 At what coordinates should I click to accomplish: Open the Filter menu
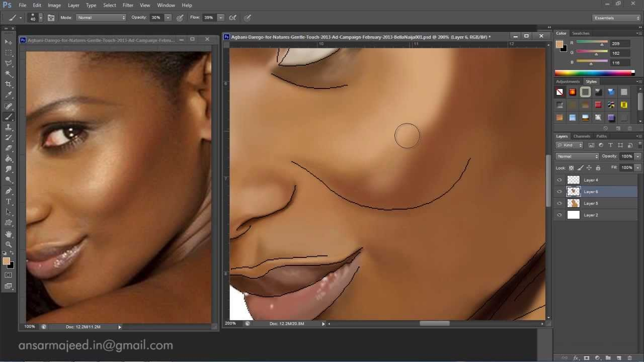coord(128,5)
